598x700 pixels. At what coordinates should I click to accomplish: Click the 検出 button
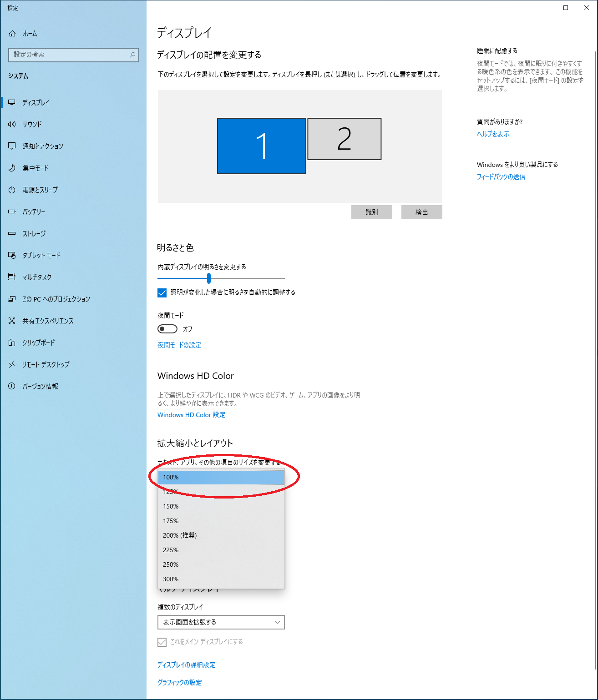click(422, 212)
